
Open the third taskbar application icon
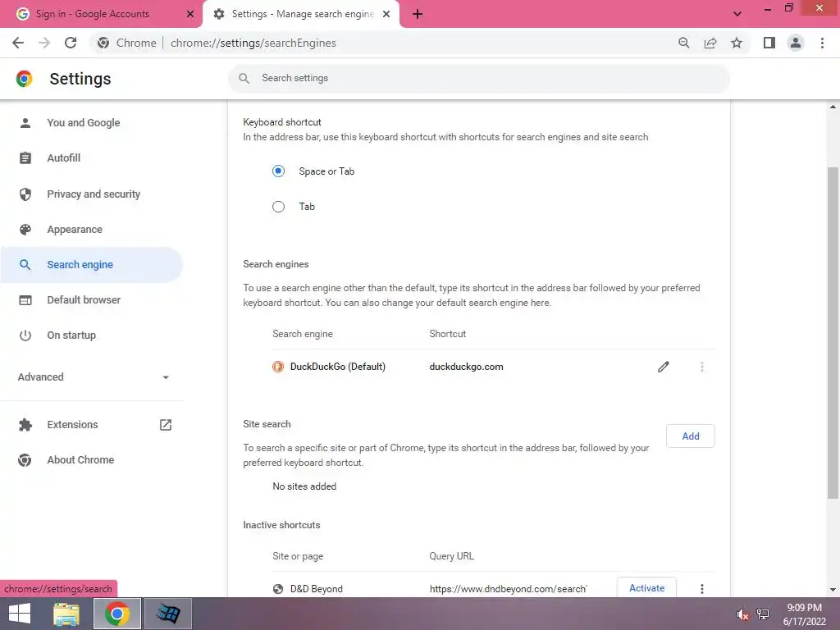coord(168,614)
